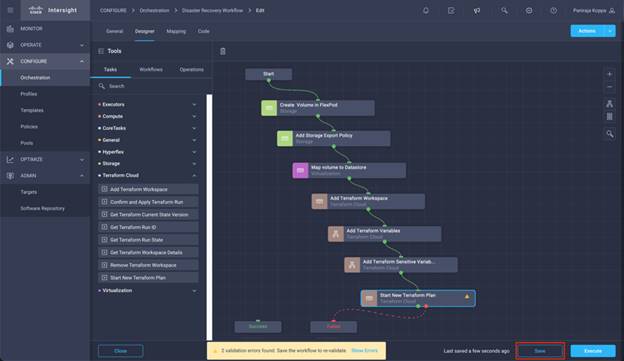Click the announcements megaphone icon
The width and height of the screenshot is (624, 361).
[x=477, y=11]
